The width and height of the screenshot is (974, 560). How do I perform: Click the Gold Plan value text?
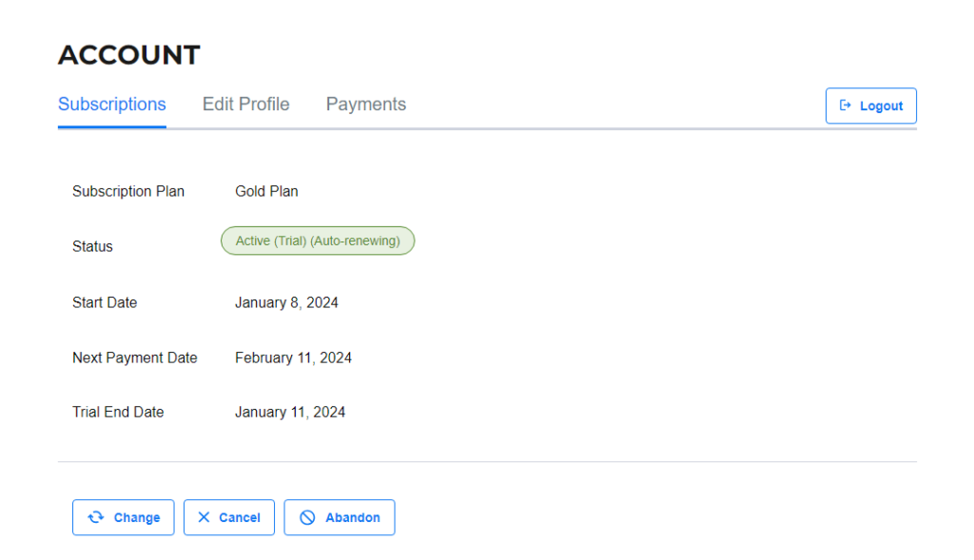click(266, 191)
